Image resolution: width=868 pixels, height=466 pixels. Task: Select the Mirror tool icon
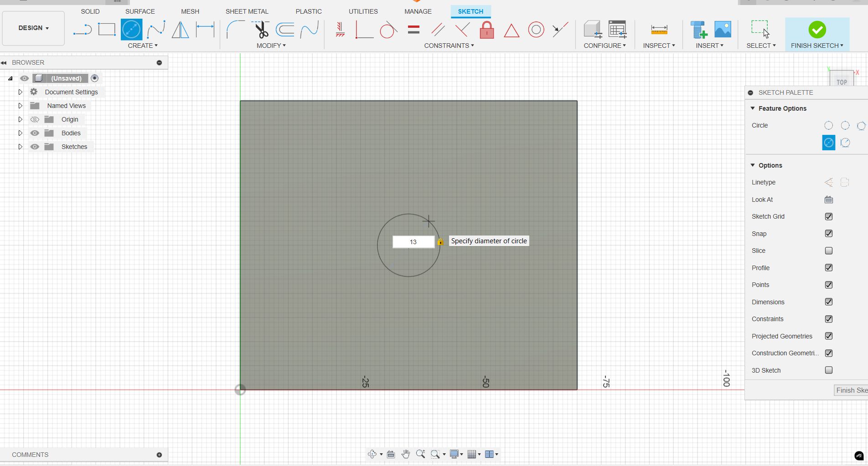(181, 30)
